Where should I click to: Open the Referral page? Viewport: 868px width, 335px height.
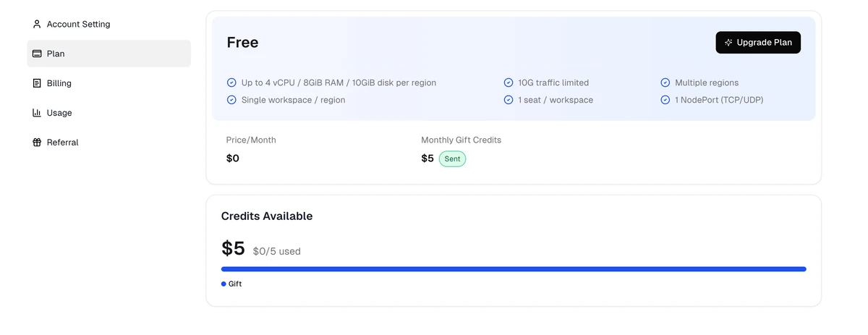coord(109,143)
